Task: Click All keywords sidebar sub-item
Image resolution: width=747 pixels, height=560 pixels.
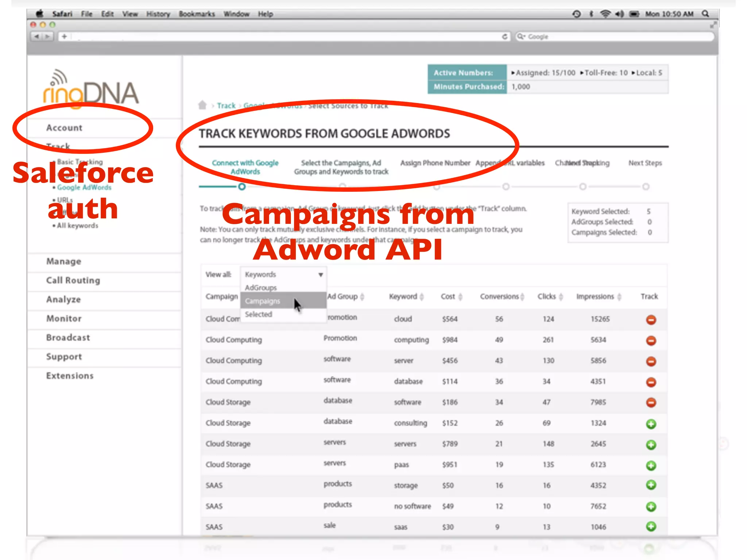Action: point(77,226)
